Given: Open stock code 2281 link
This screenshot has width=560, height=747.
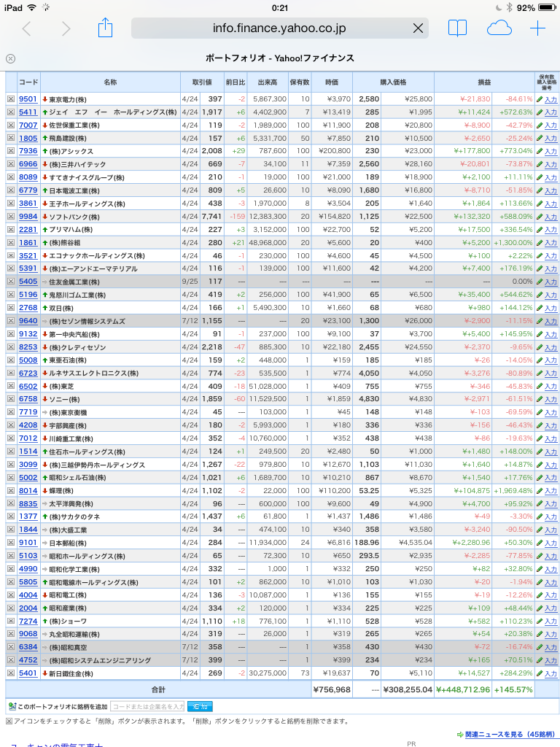Looking at the screenshot, I should click(28, 230).
